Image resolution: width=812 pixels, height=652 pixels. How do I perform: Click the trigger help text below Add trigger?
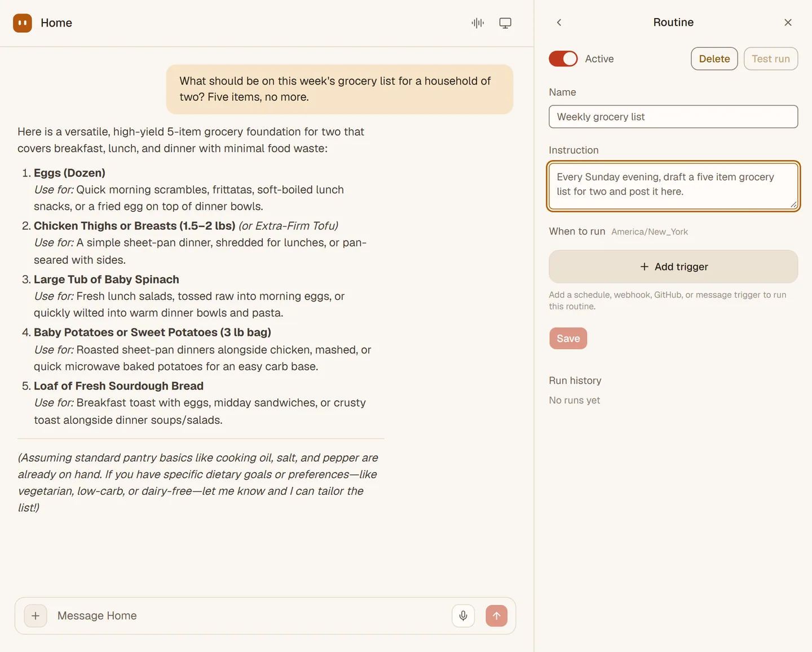668,300
